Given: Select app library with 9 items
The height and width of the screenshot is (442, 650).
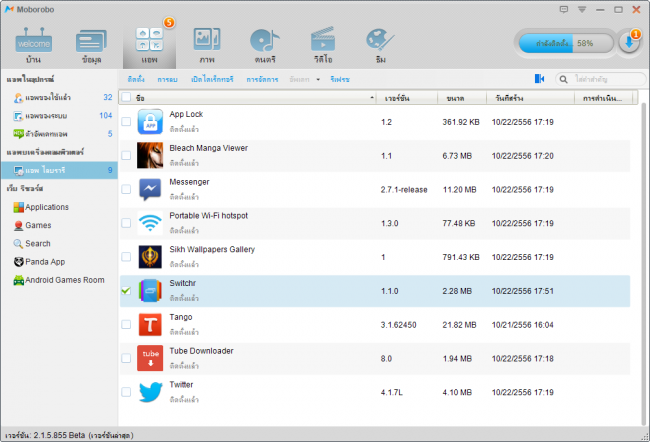Looking at the screenshot, I should (x=59, y=170).
